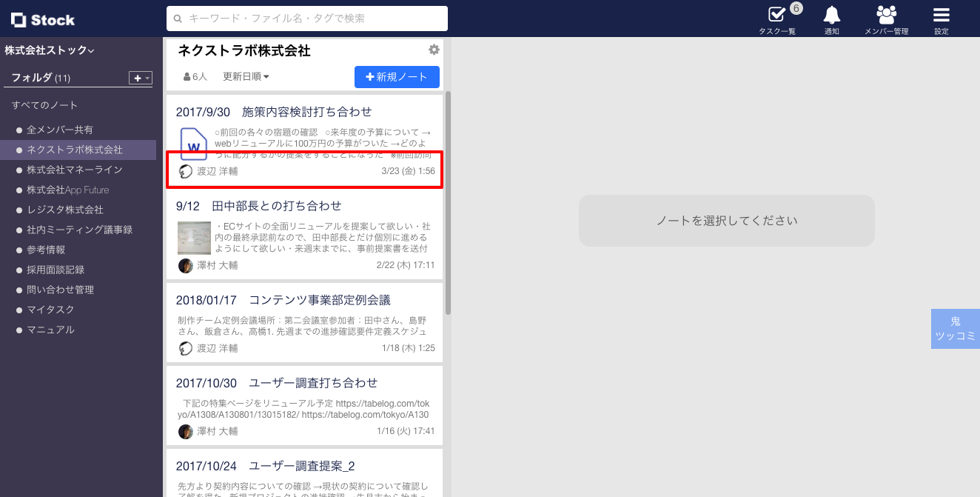980x497 pixels.
Task: Click the Stock logo
Action: (41, 19)
